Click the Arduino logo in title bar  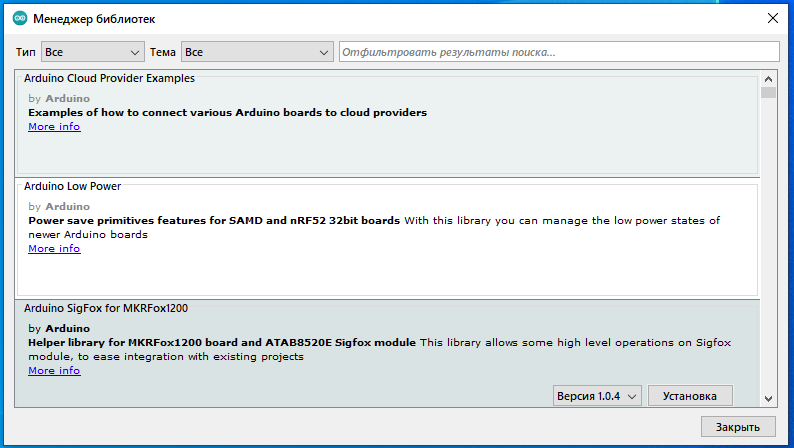click(19, 19)
